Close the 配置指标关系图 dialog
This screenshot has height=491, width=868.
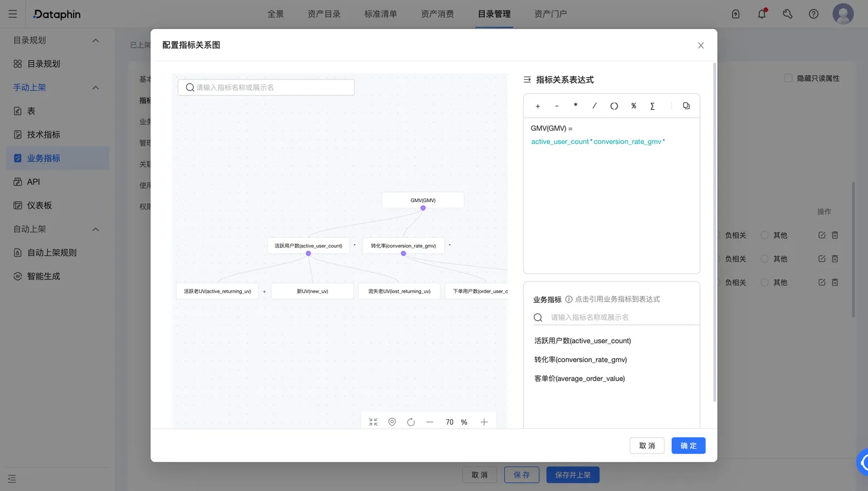701,45
